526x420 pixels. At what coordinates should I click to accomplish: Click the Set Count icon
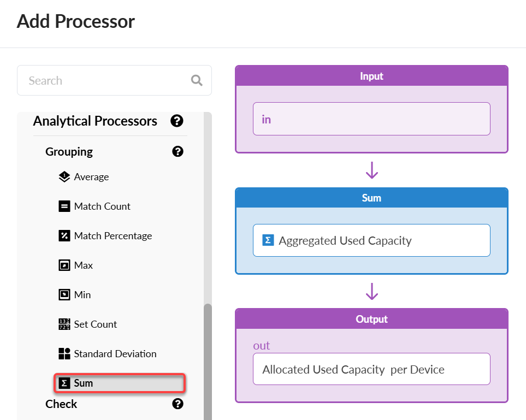(x=64, y=324)
